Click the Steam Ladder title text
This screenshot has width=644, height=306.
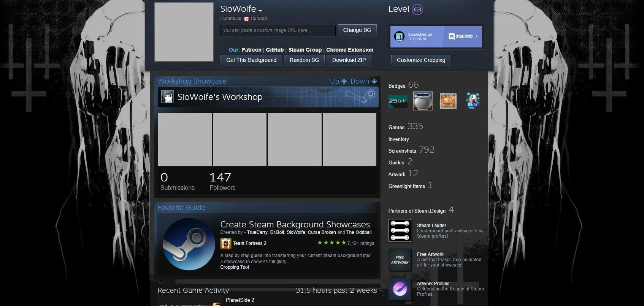click(x=431, y=226)
